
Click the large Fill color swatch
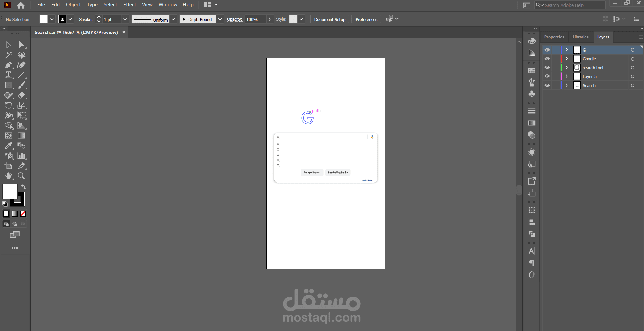pos(10,191)
